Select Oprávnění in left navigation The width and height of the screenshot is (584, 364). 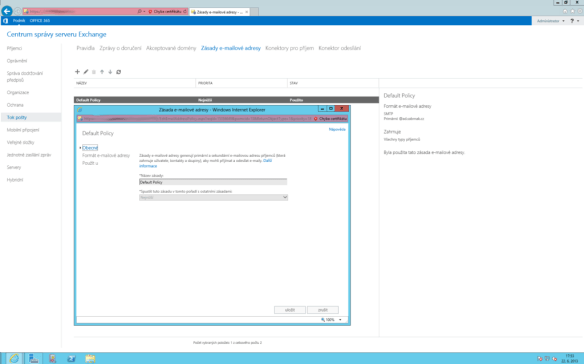click(x=17, y=61)
